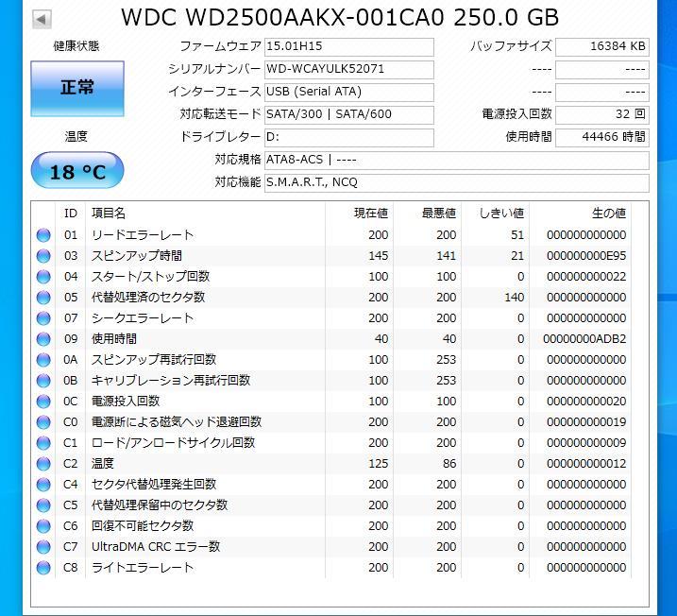Click raw value 000000000012 in 温度 row
This screenshot has height=616, width=677.
pos(586,464)
